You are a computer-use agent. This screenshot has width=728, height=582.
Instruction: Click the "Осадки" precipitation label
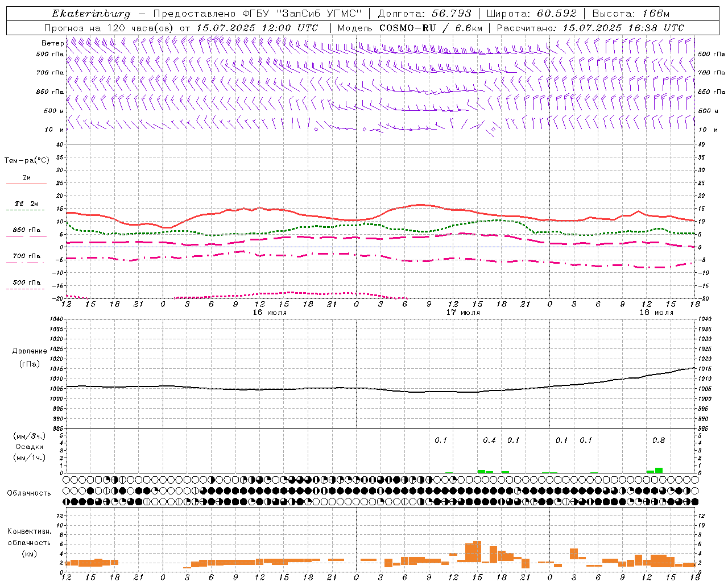[x=30, y=447]
